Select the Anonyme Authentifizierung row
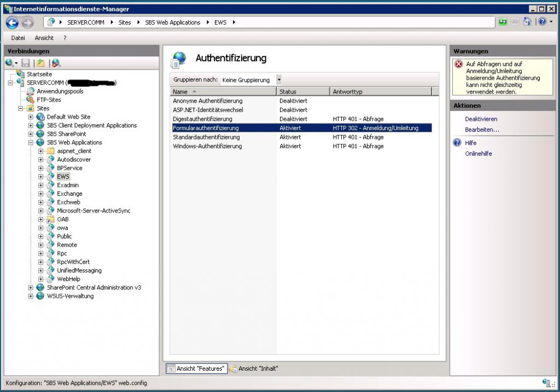The height and width of the screenshot is (392, 560). (301, 101)
